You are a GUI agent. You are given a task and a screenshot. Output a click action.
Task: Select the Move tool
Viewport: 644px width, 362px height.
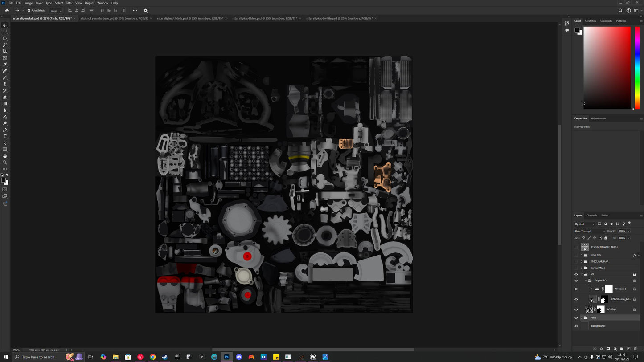click(5, 25)
